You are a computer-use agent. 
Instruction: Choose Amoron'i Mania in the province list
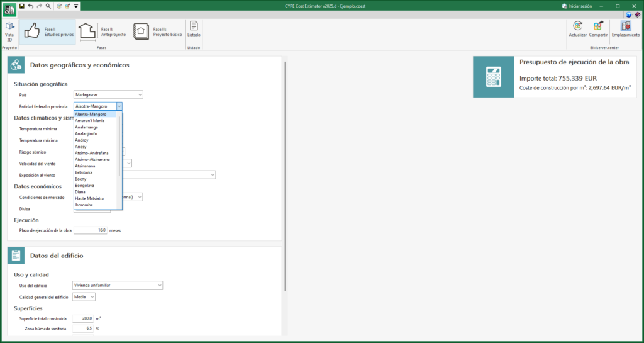(x=96, y=121)
